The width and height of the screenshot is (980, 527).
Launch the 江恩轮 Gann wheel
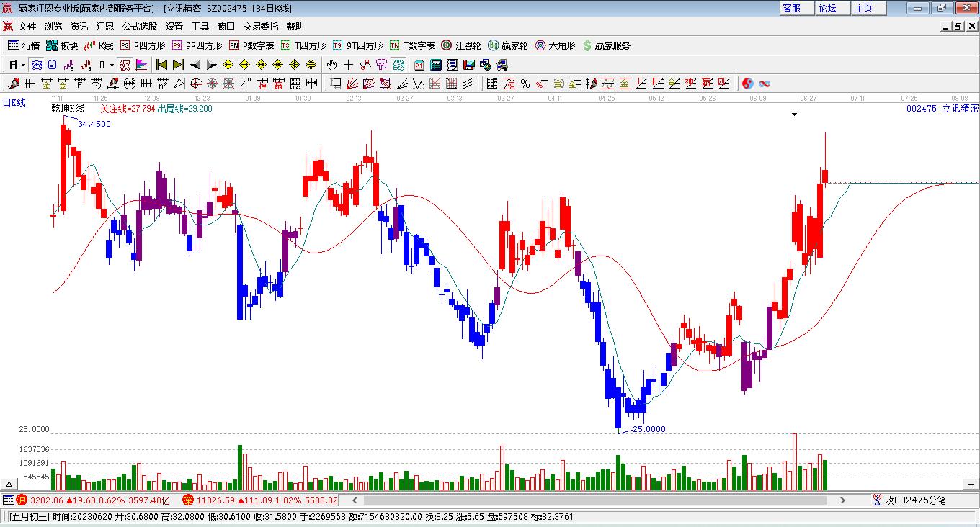tap(461, 45)
